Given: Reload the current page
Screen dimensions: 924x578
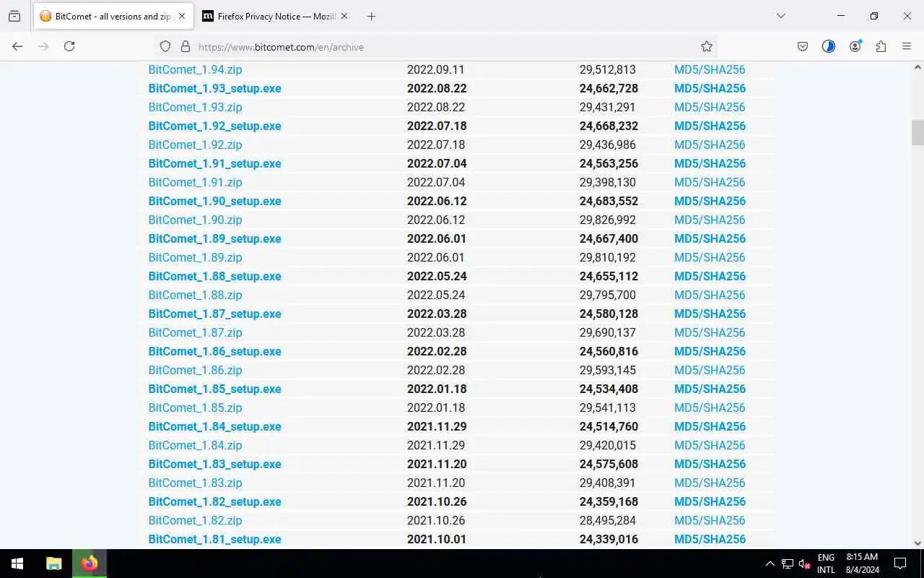Looking at the screenshot, I should (69, 46).
